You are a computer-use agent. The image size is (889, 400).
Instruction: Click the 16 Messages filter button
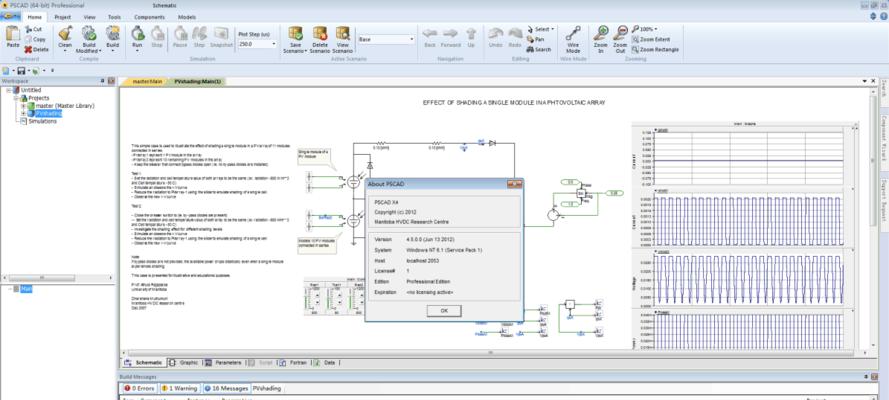coord(226,389)
